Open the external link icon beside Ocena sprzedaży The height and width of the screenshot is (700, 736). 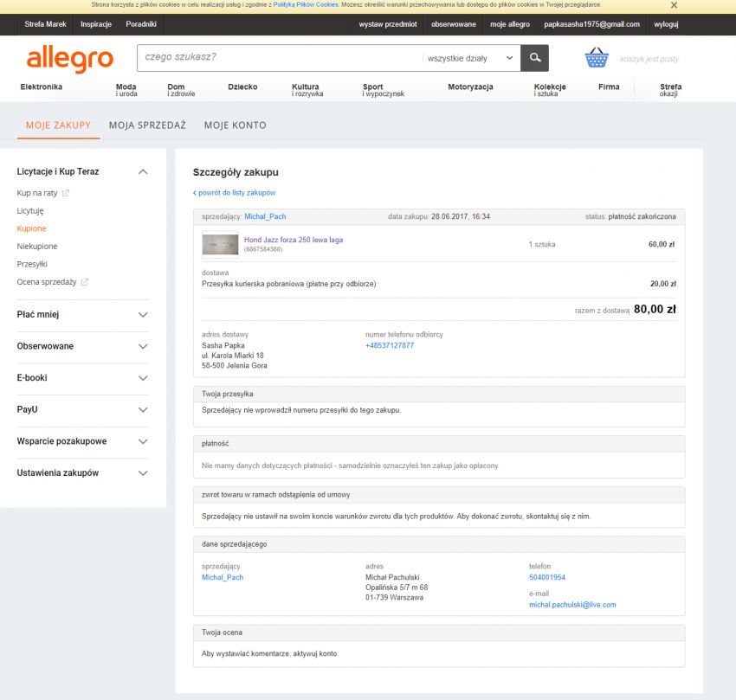[85, 282]
